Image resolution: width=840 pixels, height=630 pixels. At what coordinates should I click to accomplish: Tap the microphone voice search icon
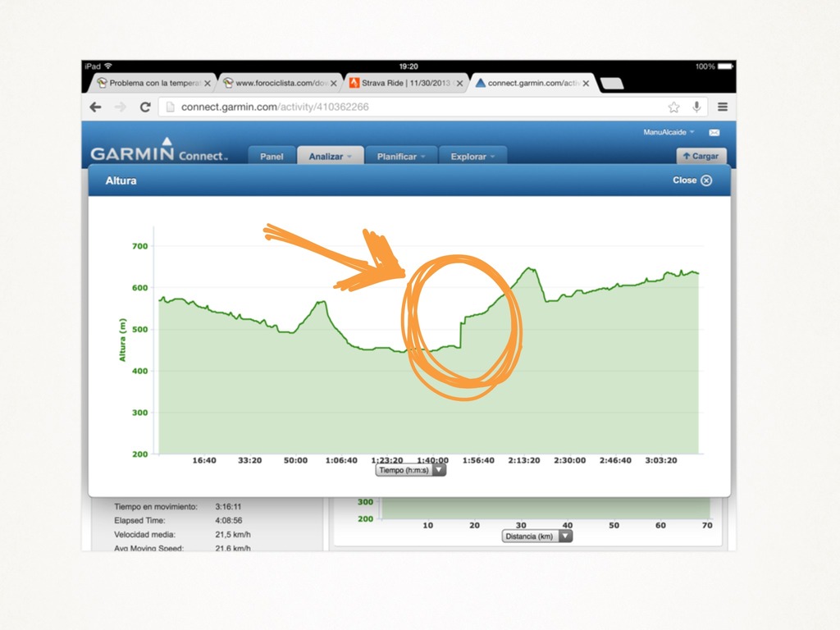coord(696,107)
